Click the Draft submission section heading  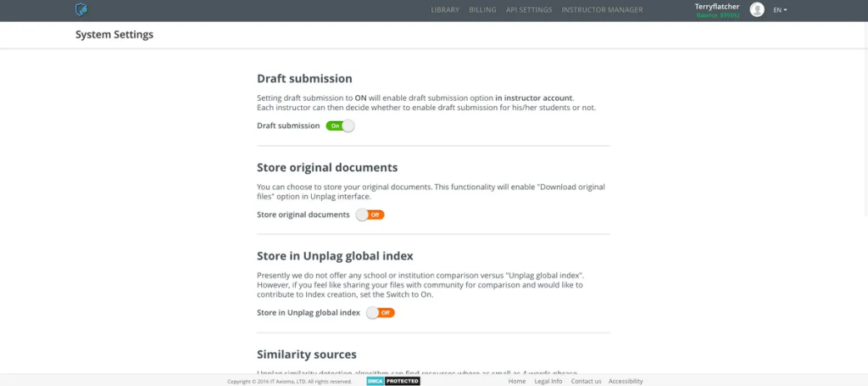pyautogui.click(x=304, y=79)
